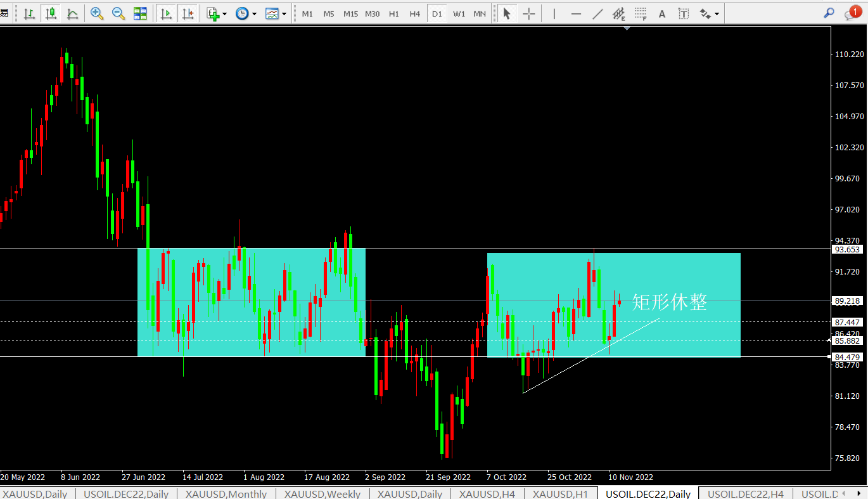Select the D1 timeframe button
868x499 pixels.
[x=437, y=13]
